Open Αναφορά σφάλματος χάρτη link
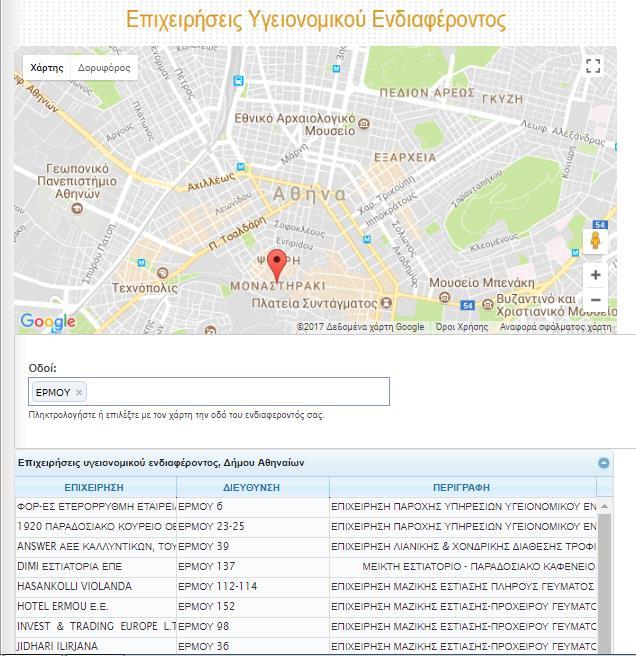636x656 pixels. tap(555, 327)
